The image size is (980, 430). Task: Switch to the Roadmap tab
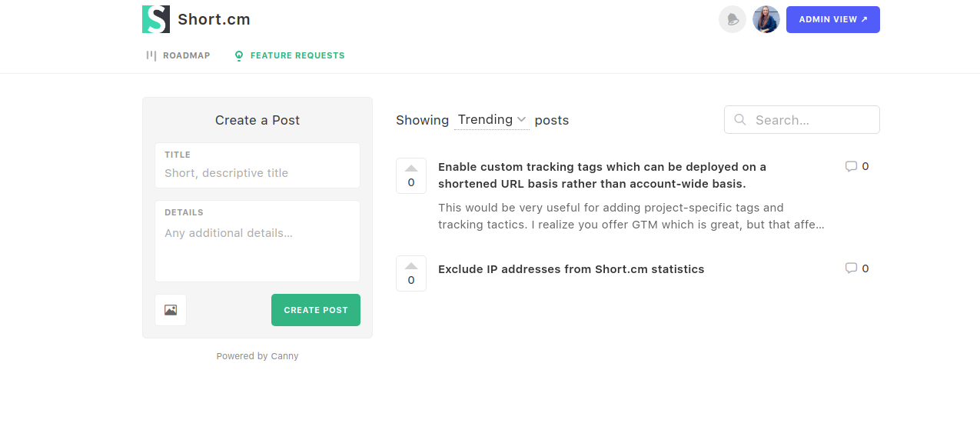pos(178,55)
